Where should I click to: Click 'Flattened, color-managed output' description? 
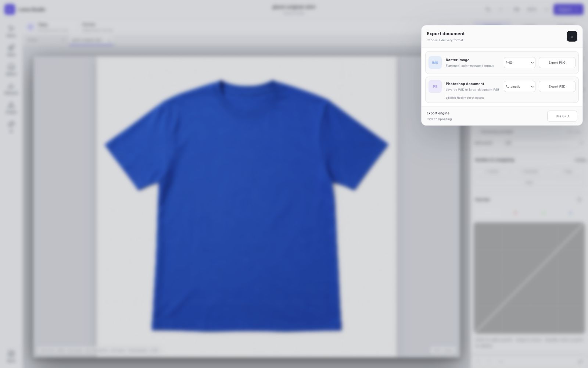[x=470, y=66]
